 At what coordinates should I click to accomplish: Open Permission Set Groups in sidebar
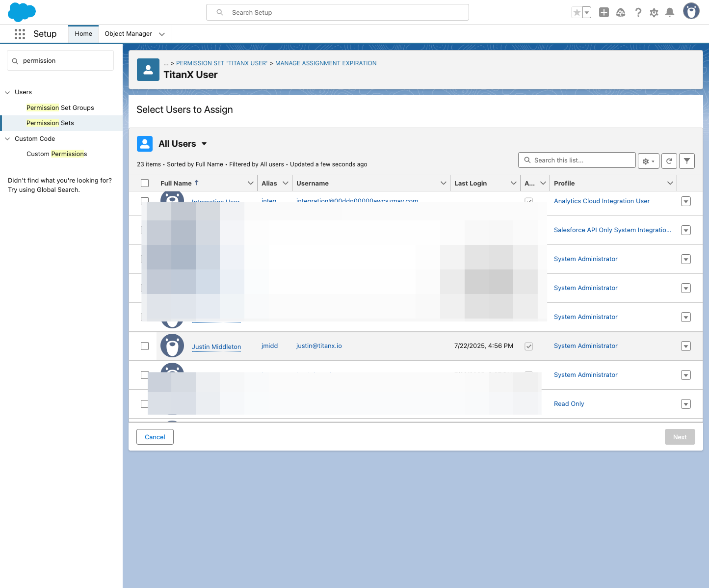pos(60,108)
